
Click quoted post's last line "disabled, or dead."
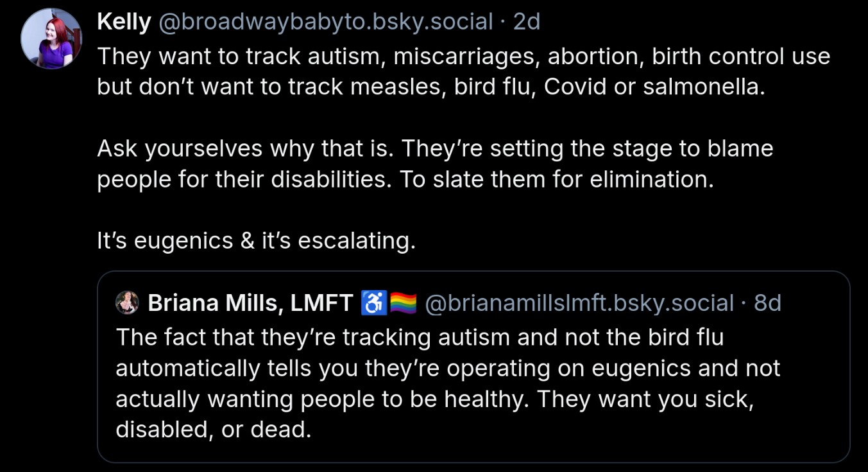click(x=213, y=430)
